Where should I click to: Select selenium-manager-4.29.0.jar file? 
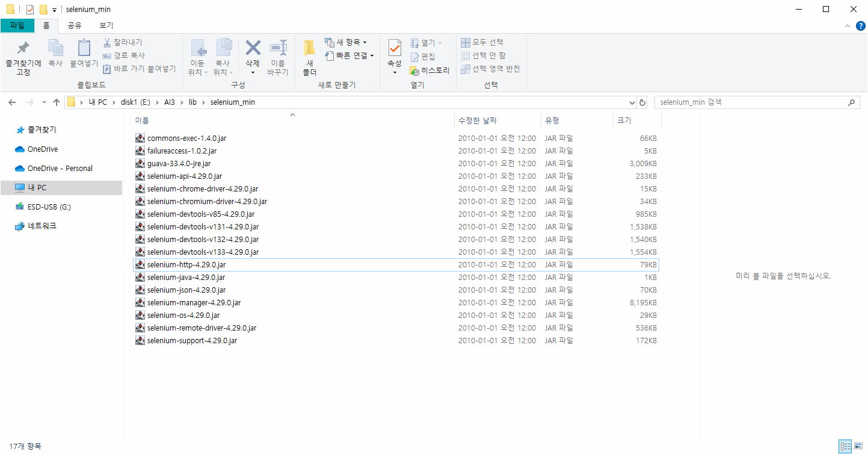[396, 303]
